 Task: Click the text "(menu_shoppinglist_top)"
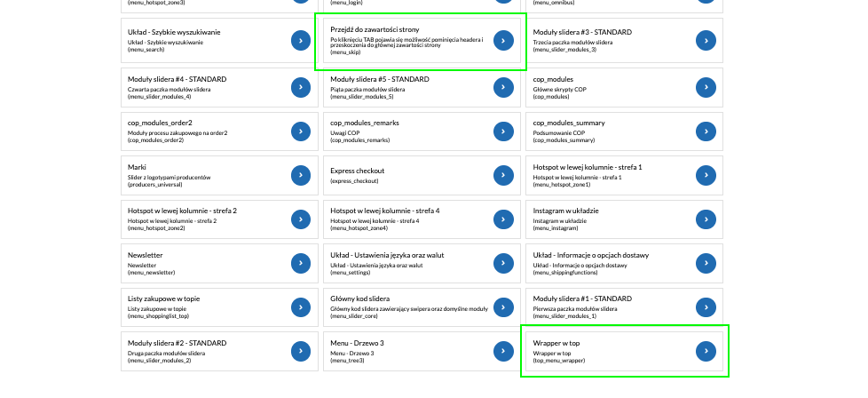[x=158, y=316]
